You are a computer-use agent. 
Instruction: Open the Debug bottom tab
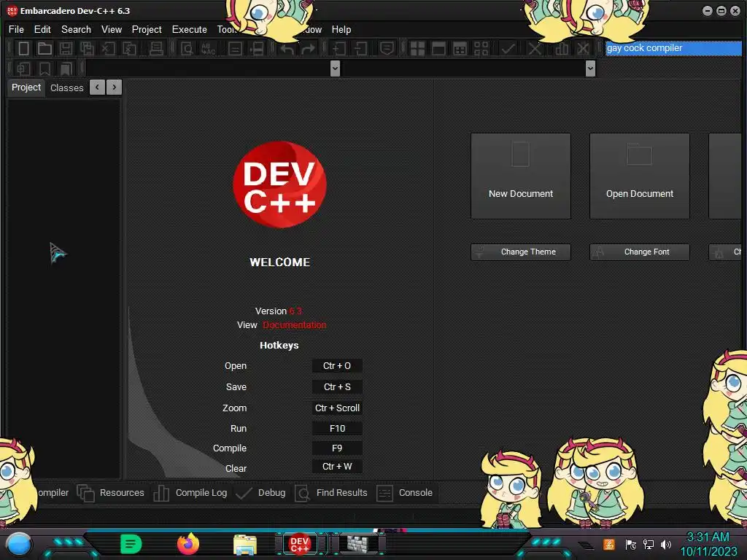(261, 493)
